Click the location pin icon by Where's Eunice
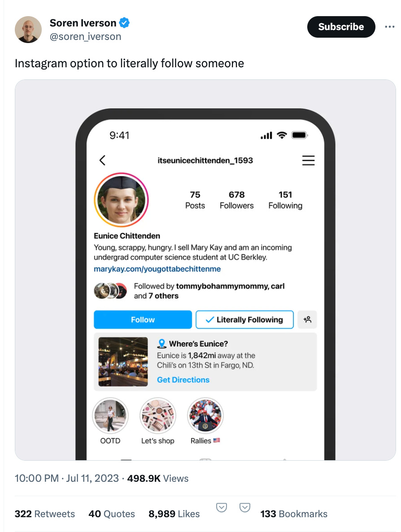The width and height of the screenshot is (401, 532). [x=162, y=344]
